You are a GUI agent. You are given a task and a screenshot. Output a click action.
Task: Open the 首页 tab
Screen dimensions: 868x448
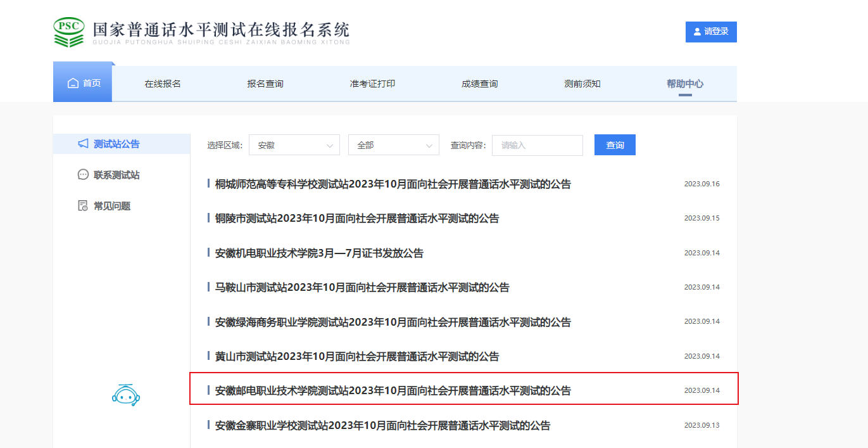(83, 82)
